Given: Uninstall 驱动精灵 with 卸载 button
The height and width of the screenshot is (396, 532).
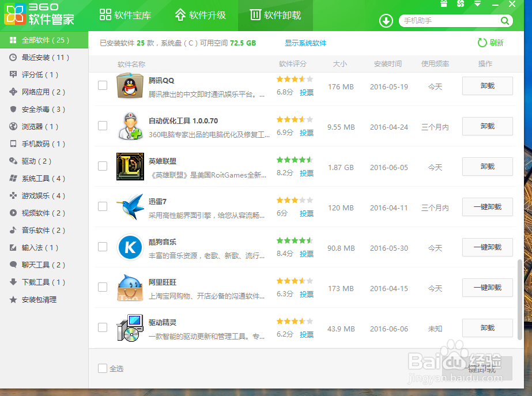Looking at the screenshot, I should [x=487, y=328].
